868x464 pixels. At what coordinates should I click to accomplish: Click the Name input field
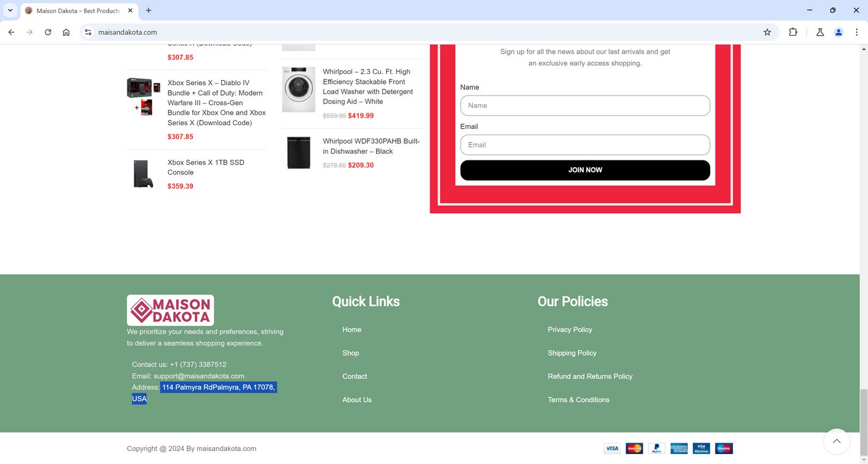[585, 106]
